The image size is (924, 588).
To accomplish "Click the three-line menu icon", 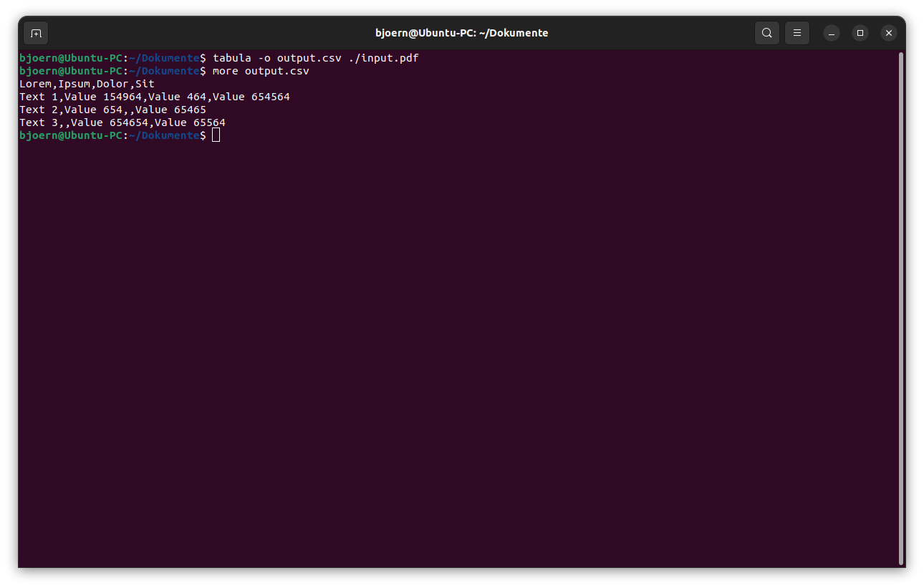I will 797,33.
